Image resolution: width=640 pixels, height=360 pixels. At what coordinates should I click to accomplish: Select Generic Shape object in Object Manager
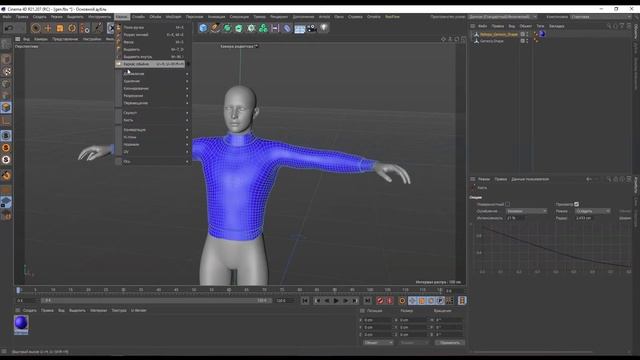click(492, 41)
